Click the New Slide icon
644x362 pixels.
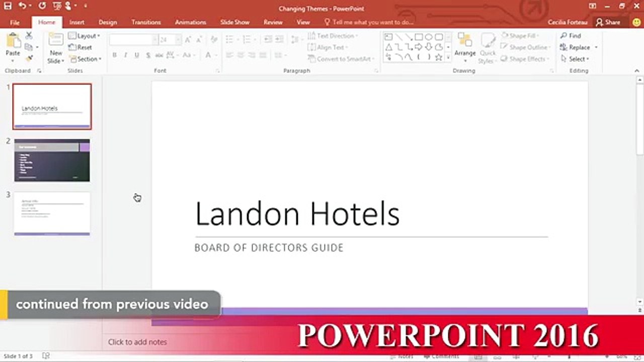click(x=55, y=40)
